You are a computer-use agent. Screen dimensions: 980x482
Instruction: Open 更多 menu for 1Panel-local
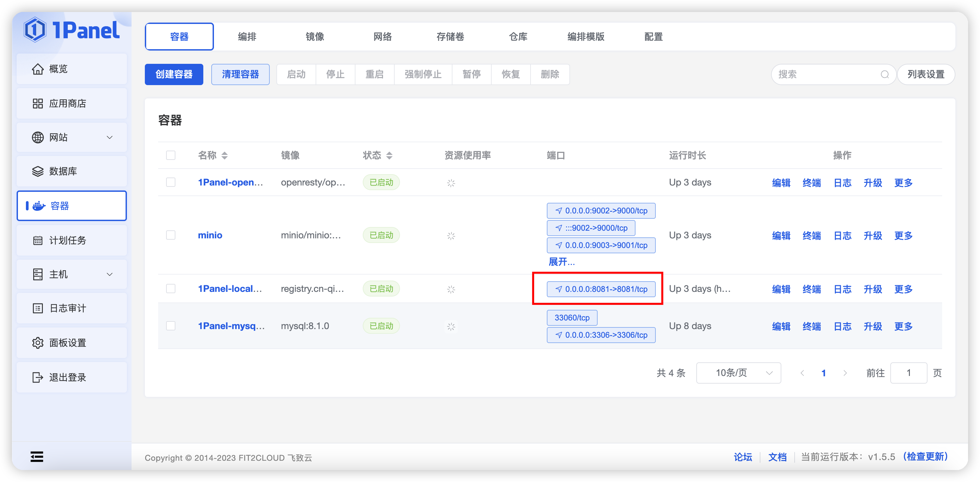tap(903, 289)
